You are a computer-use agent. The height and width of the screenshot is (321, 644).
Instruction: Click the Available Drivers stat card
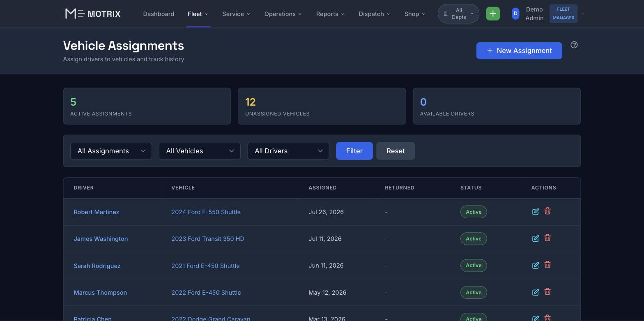point(497,106)
